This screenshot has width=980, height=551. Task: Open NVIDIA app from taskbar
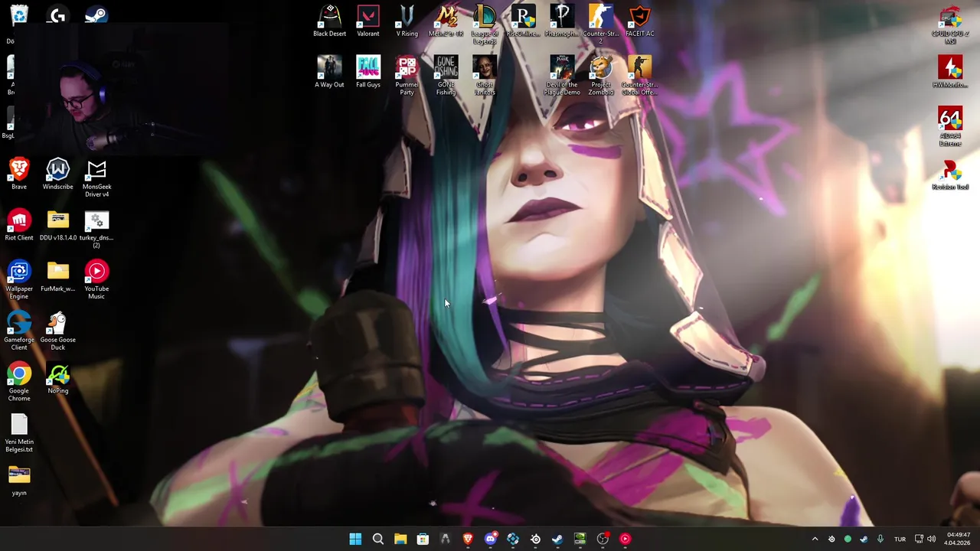click(580, 539)
